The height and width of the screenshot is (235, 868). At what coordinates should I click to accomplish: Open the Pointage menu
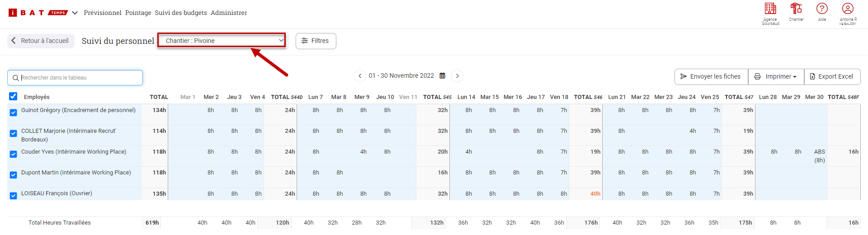pyautogui.click(x=138, y=13)
